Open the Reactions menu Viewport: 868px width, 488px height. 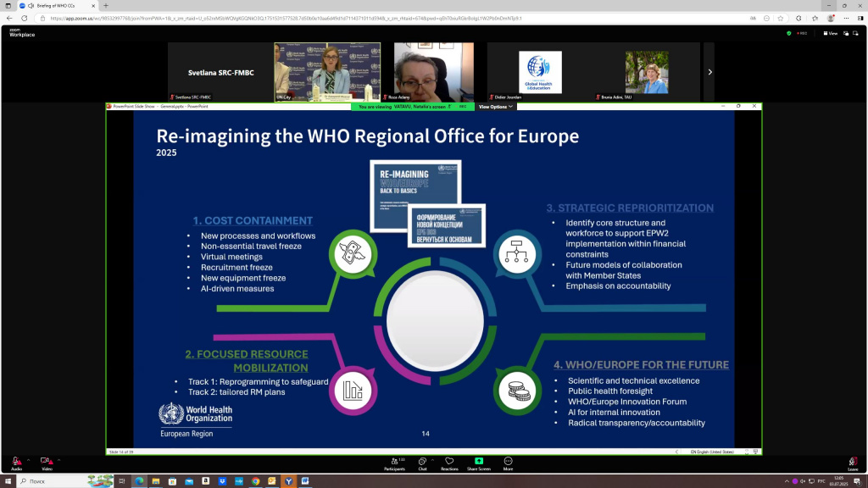pyautogui.click(x=449, y=462)
